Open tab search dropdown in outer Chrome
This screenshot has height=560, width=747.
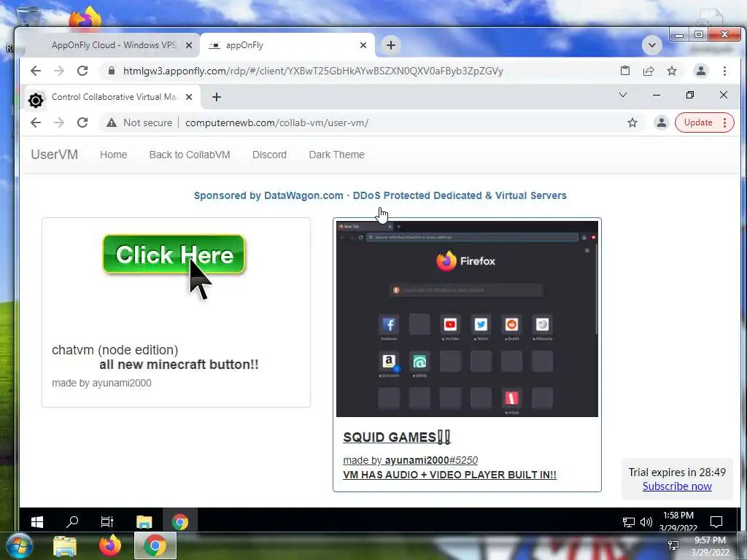(x=651, y=46)
